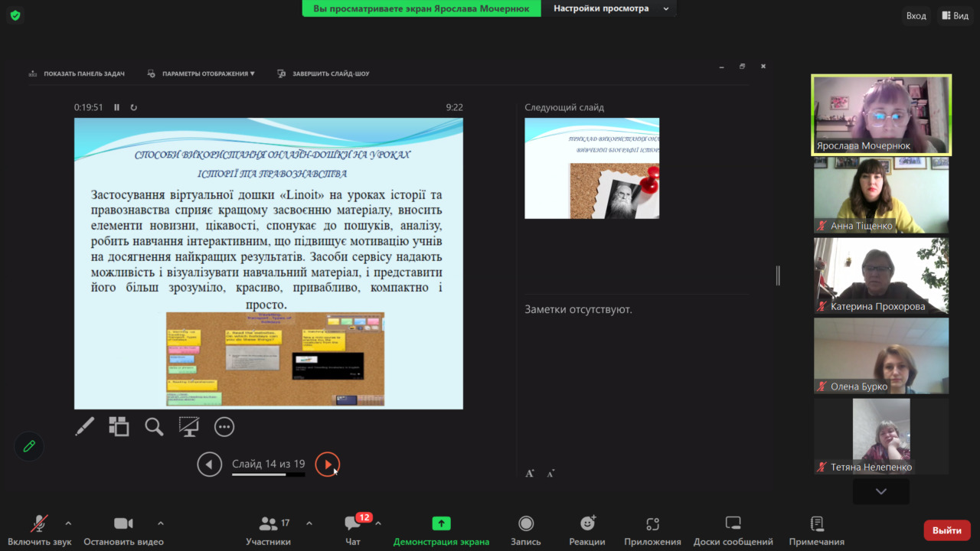
Task: Open reactions "Реакции"
Action: [587, 530]
